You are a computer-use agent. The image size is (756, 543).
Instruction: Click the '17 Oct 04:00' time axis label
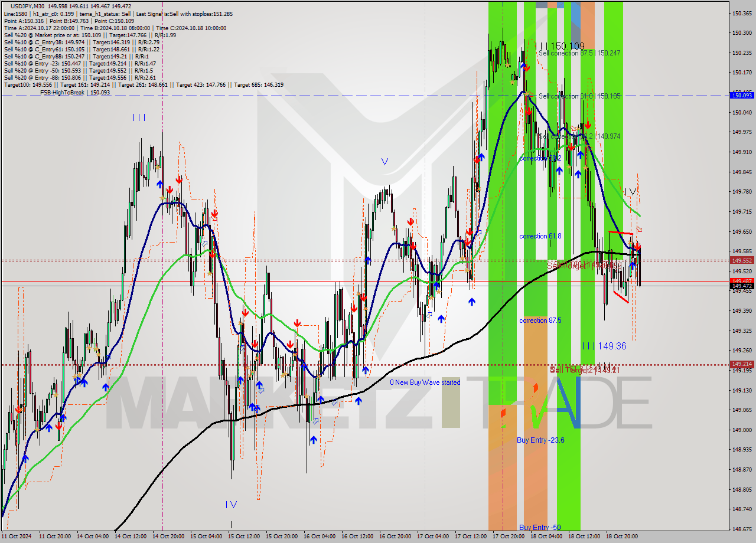coord(432,537)
